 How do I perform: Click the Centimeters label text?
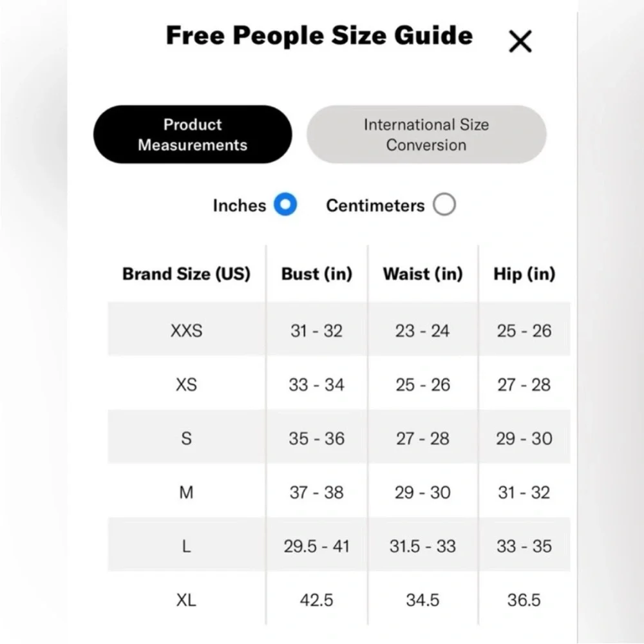(x=375, y=205)
